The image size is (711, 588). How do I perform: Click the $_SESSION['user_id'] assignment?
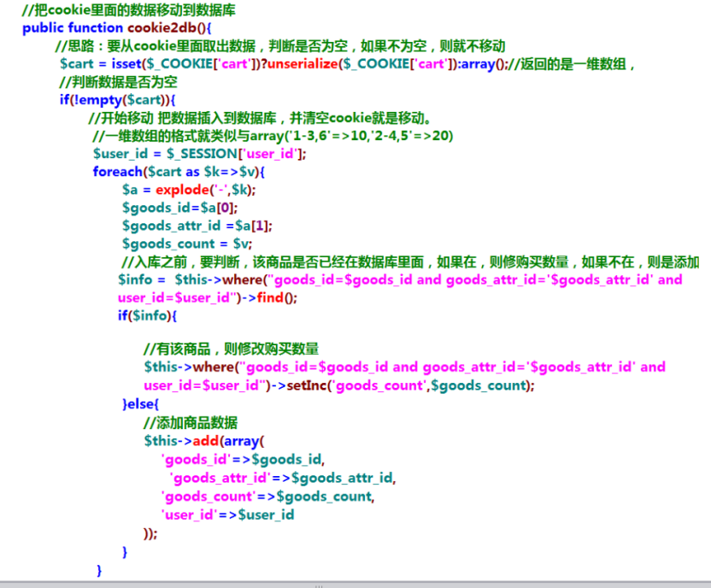(x=199, y=154)
